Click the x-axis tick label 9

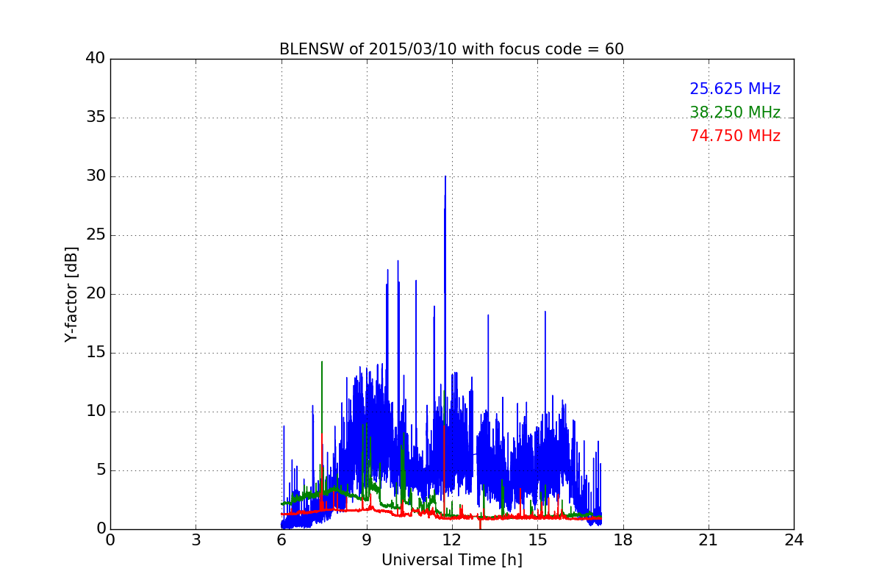point(367,539)
